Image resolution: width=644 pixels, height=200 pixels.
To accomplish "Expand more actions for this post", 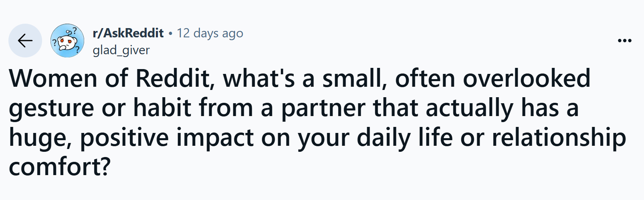I will click(x=624, y=41).
